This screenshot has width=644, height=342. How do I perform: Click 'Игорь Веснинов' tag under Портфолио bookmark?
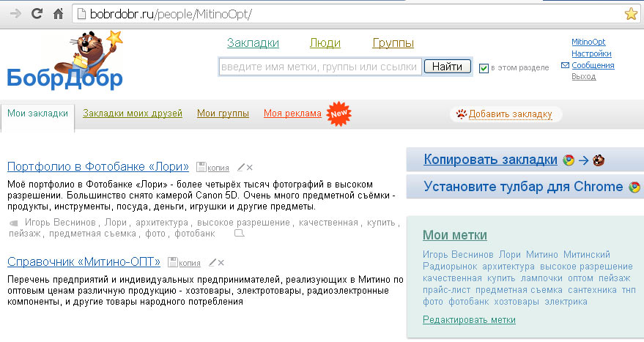(x=60, y=223)
